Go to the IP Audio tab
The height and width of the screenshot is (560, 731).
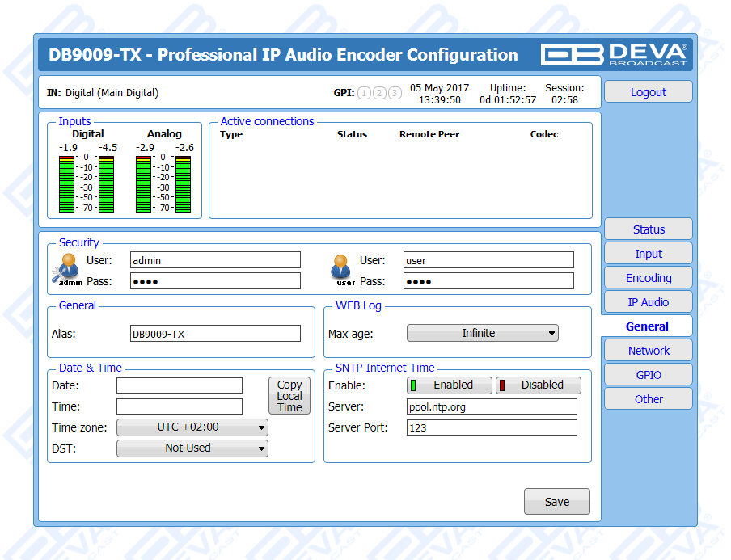pyautogui.click(x=649, y=302)
